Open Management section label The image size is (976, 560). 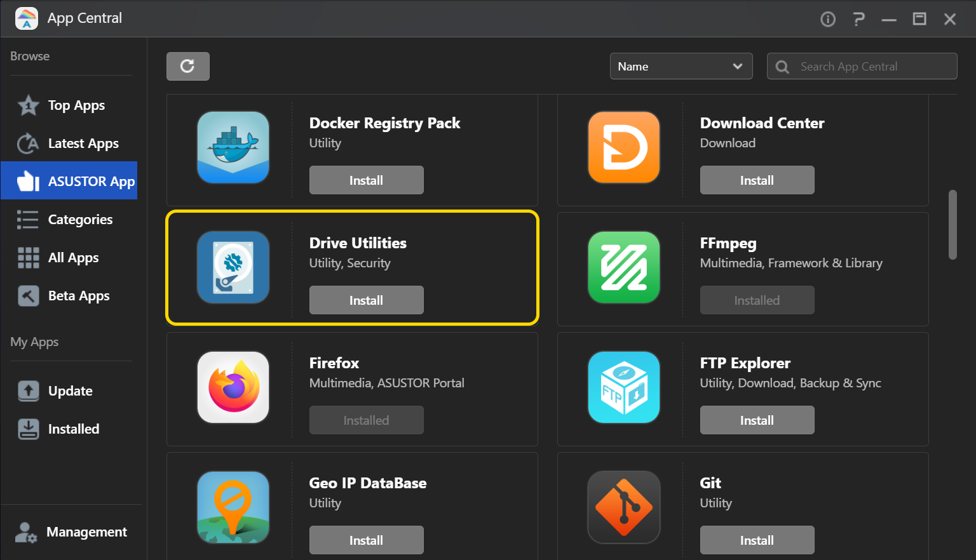[86, 532]
